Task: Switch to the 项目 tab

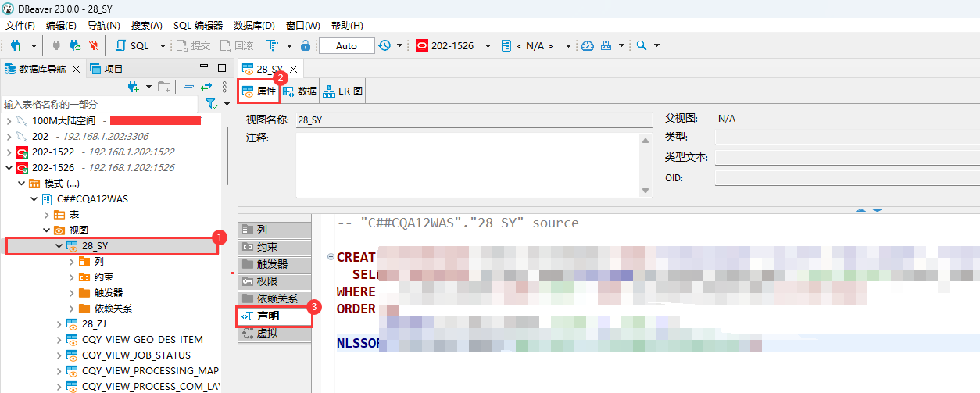Action: (x=106, y=69)
